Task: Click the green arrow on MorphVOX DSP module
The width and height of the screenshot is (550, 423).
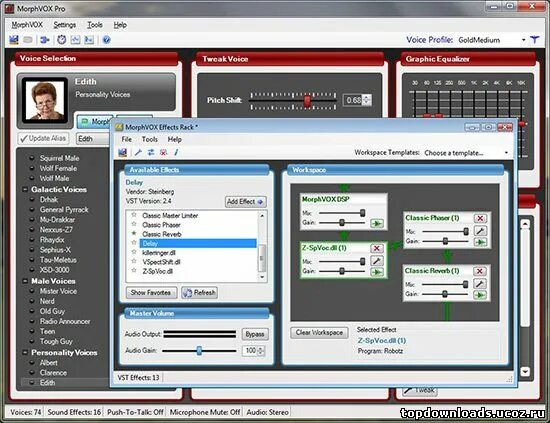Action: click(x=376, y=223)
